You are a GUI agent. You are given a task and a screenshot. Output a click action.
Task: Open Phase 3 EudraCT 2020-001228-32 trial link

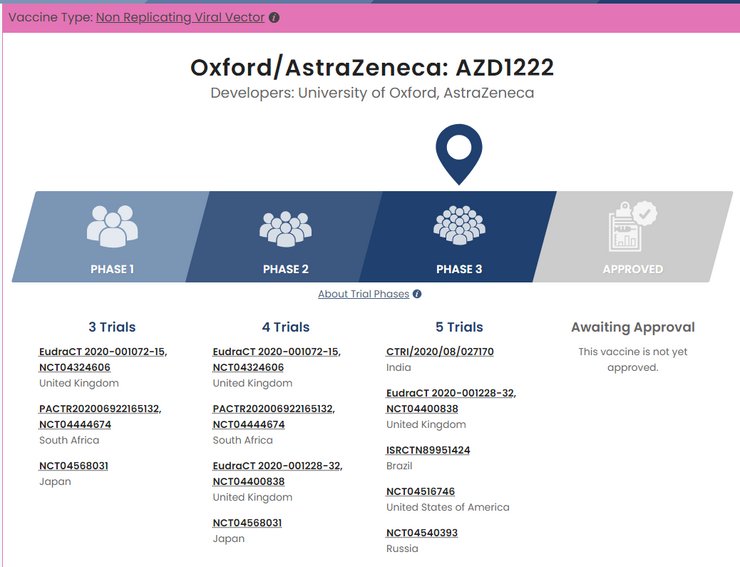[x=451, y=393]
